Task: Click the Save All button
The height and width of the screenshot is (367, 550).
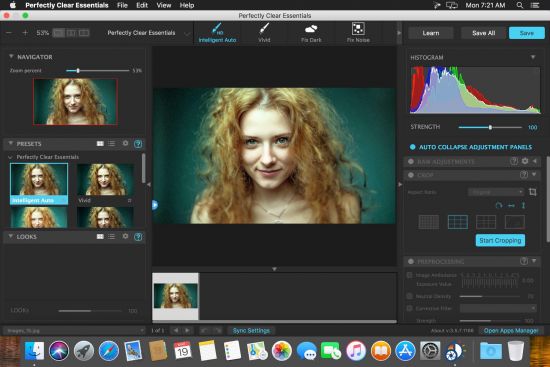Action: [483, 33]
